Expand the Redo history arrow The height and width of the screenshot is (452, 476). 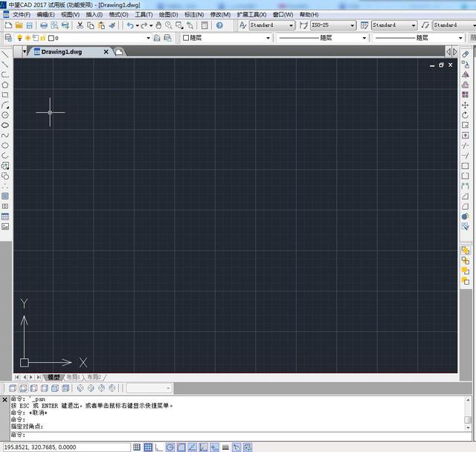tap(151, 25)
